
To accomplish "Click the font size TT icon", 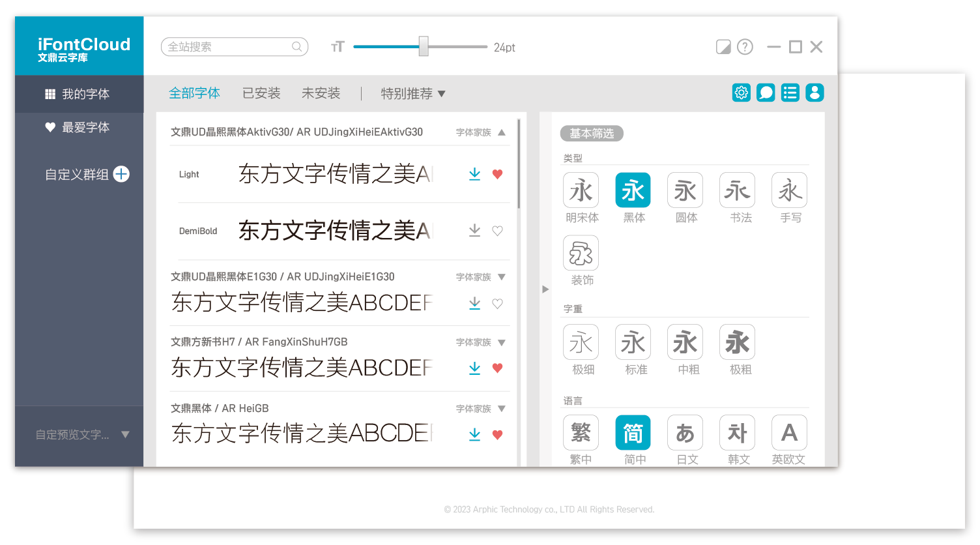I will point(338,47).
